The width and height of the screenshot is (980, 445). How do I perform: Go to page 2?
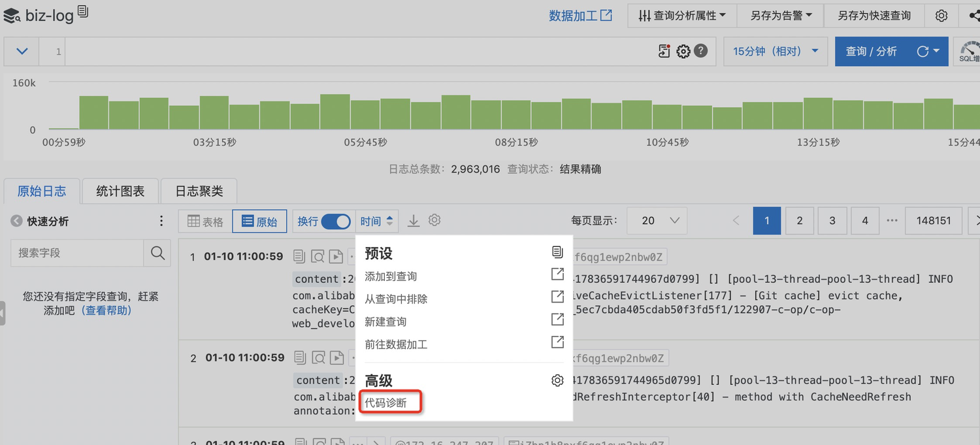800,221
